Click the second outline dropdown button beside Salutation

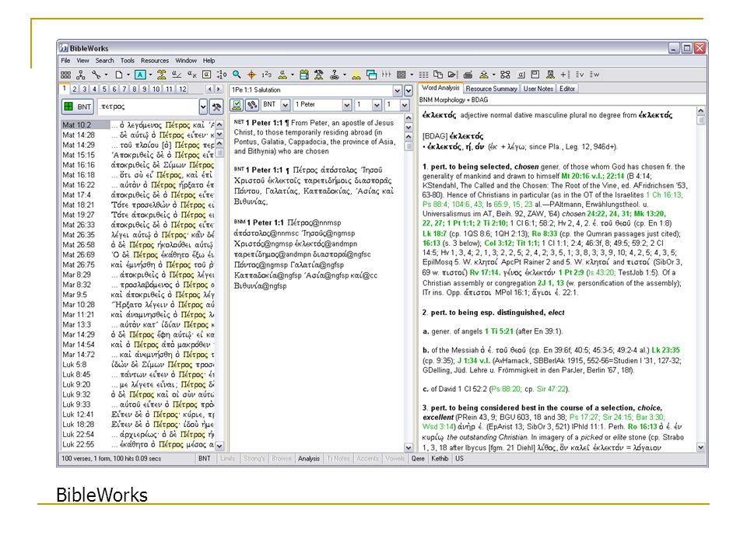point(409,90)
